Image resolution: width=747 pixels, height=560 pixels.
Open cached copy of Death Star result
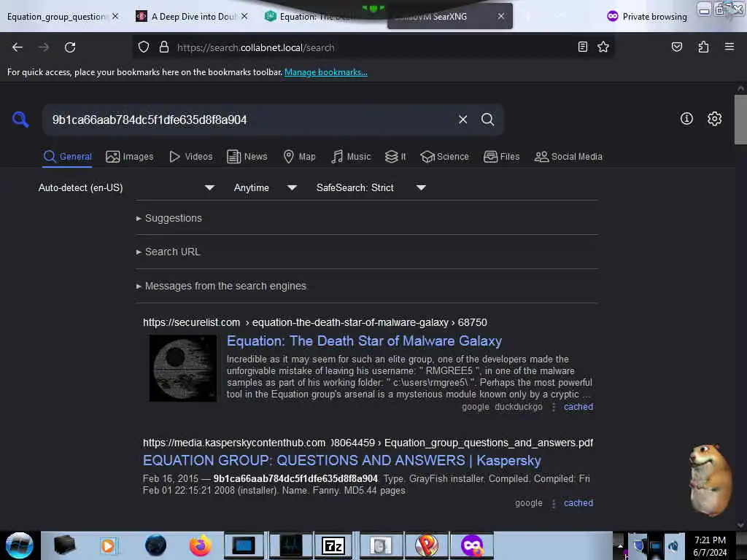(578, 407)
